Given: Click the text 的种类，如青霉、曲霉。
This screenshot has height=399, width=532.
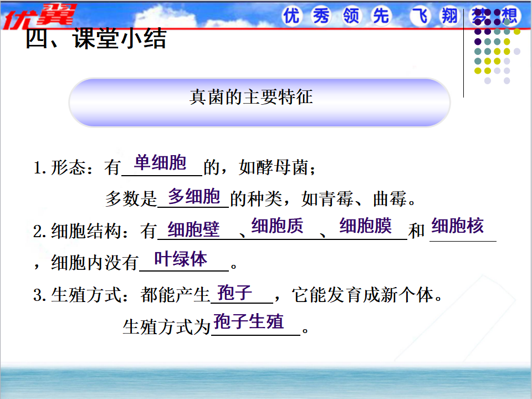Looking at the screenshot, I should [x=323, y=199].
